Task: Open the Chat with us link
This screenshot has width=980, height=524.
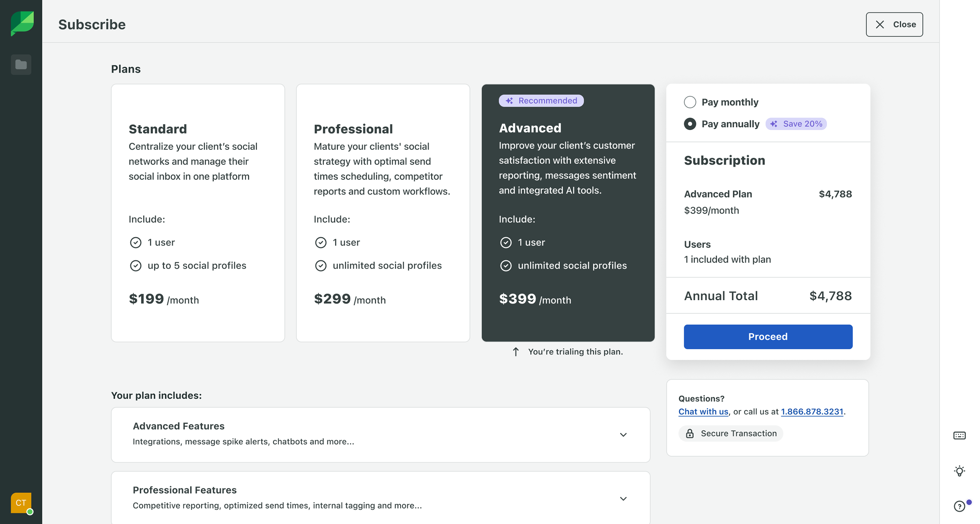Action: pyautogui.click(x=703, y=412)
